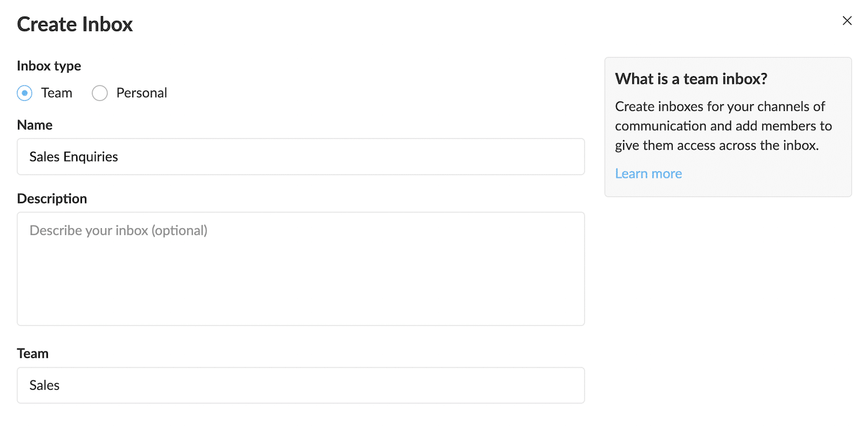Viewport: 868px width, 427px height.
Task: Click the blue Learn more hyperlink text
Action: click(649, 174)
